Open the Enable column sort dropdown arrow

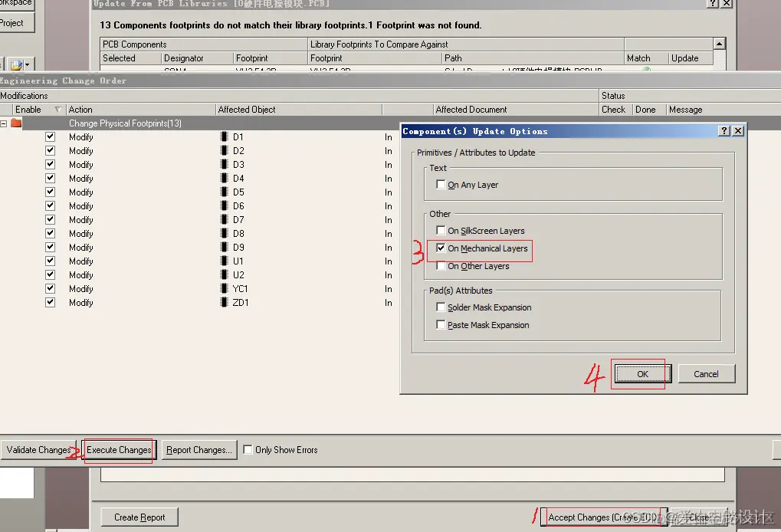[57, 110]
